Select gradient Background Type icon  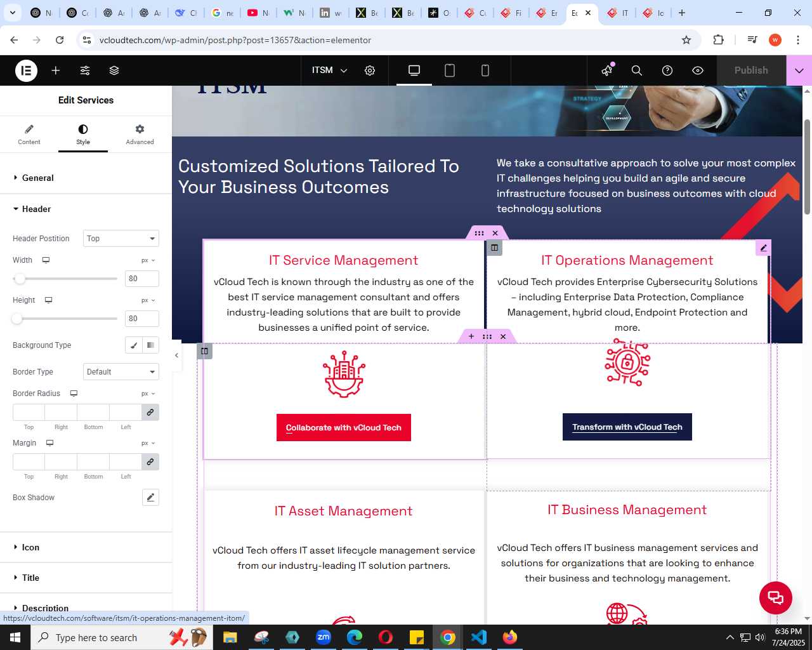click(x=150, y=345)
